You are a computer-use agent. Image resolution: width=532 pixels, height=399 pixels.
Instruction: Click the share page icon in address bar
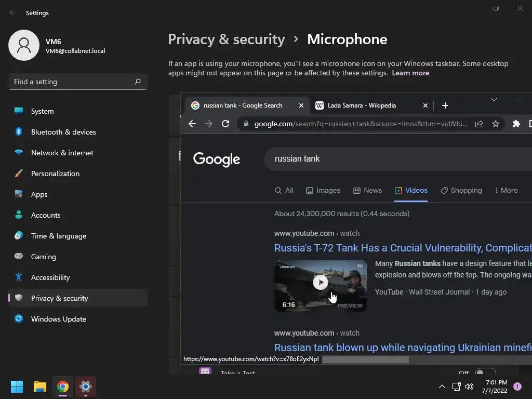click(478, 124)
